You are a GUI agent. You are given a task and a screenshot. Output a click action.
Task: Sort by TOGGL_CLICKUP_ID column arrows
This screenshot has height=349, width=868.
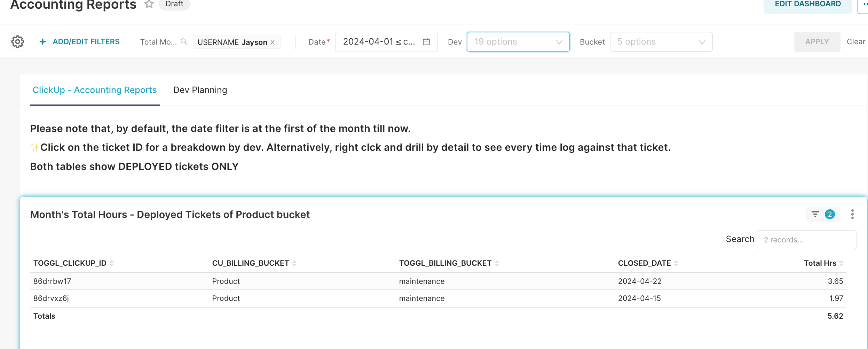click(x=112, y=263)
